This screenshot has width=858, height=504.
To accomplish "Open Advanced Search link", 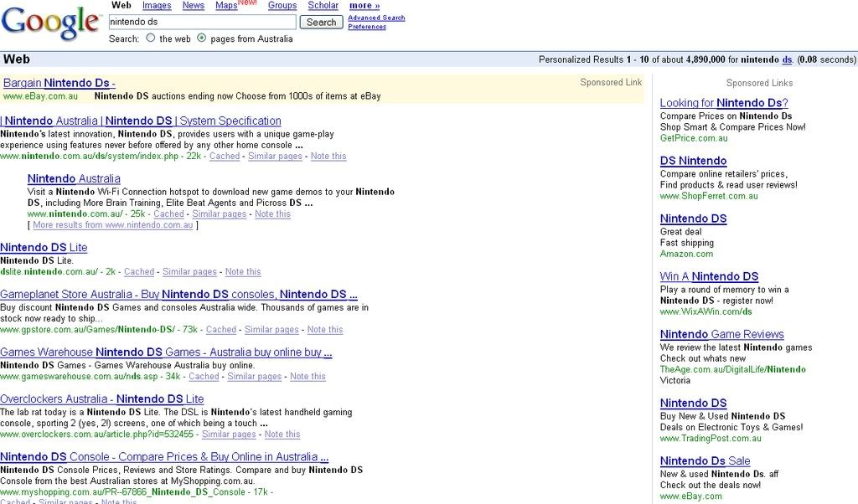I will pos(376,18).
